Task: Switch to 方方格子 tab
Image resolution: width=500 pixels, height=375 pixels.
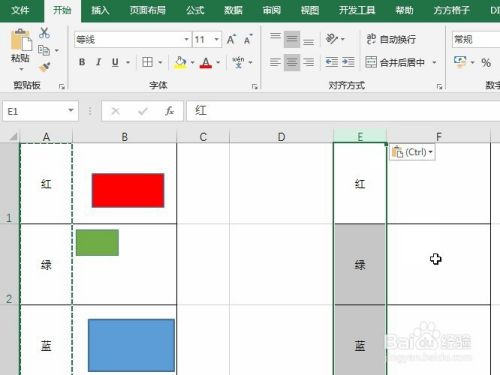Action: (451, 10)
